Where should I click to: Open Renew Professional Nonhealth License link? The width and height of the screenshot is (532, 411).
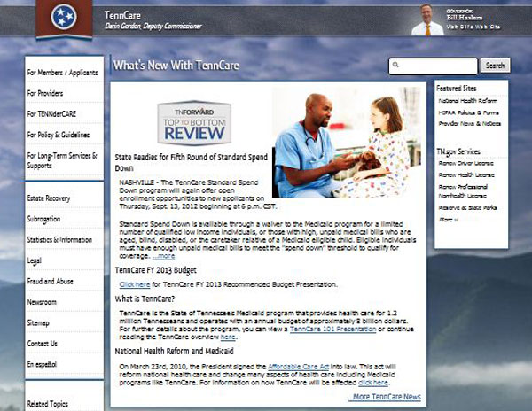pyautogui.click(x=463, y=191)
